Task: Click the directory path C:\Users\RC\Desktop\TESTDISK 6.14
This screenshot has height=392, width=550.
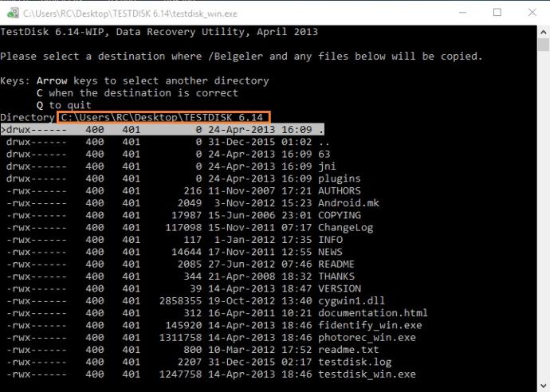Action: pos(163,117)
